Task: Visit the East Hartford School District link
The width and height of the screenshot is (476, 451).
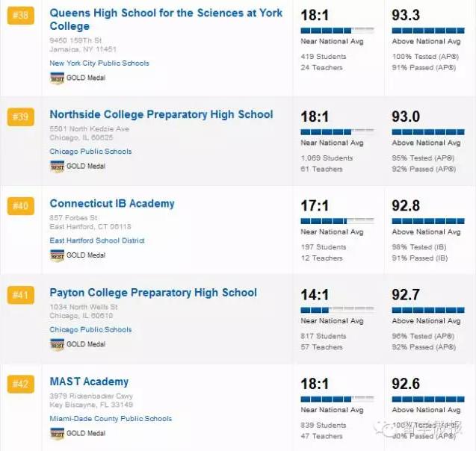Action: pyautogui.click(x=97, y=240)
